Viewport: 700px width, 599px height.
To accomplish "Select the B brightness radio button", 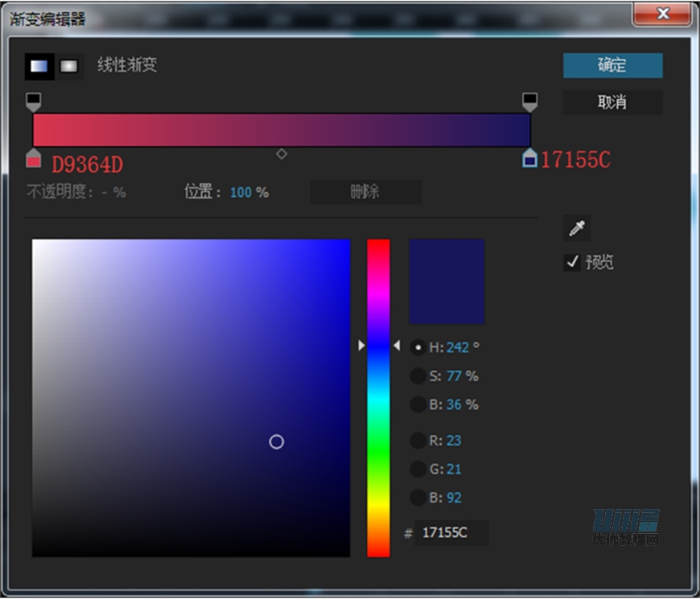I will 418,404.
